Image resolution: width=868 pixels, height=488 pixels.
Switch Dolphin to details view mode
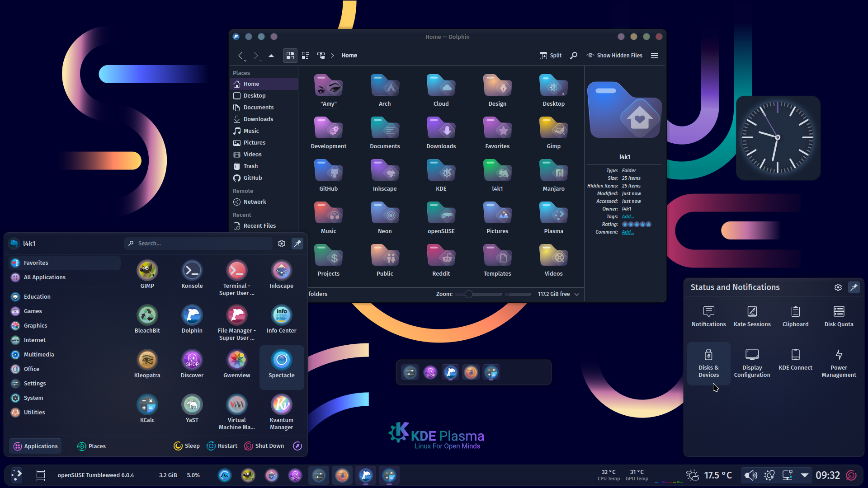321,55
